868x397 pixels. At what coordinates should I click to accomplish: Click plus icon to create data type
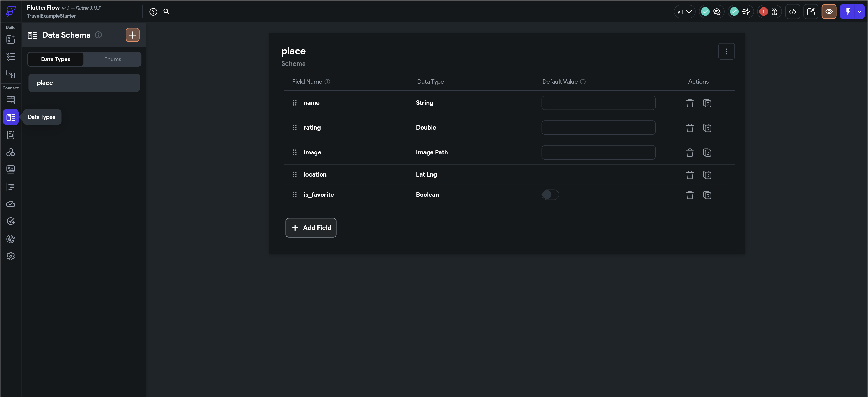coord(133,35)
